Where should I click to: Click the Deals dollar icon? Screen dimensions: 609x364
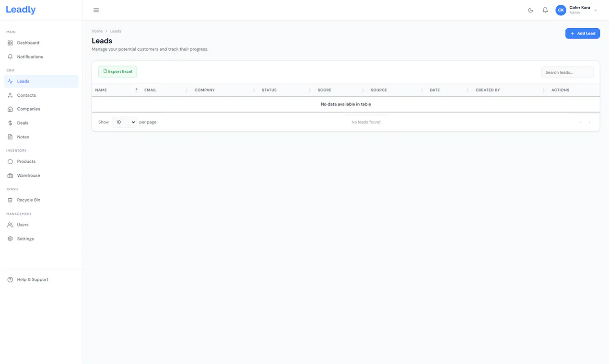10,123
